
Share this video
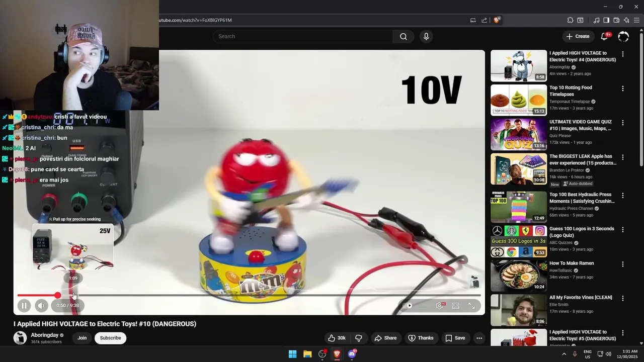coord(385,338)
